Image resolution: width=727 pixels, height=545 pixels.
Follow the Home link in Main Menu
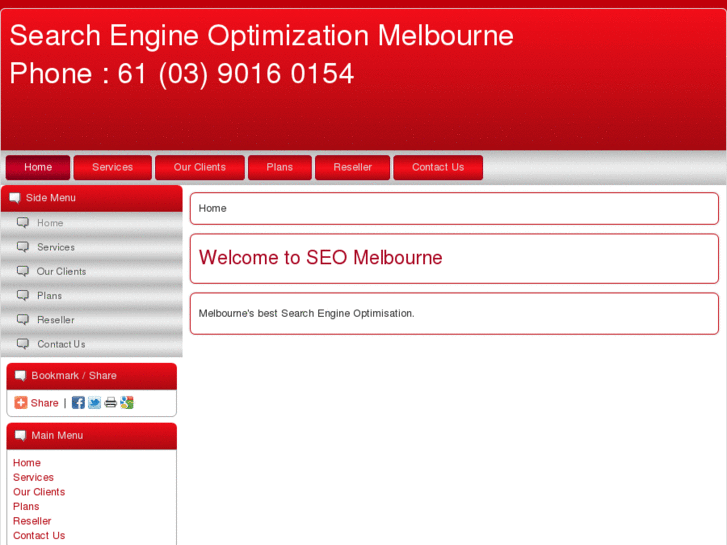pos(27,463)
